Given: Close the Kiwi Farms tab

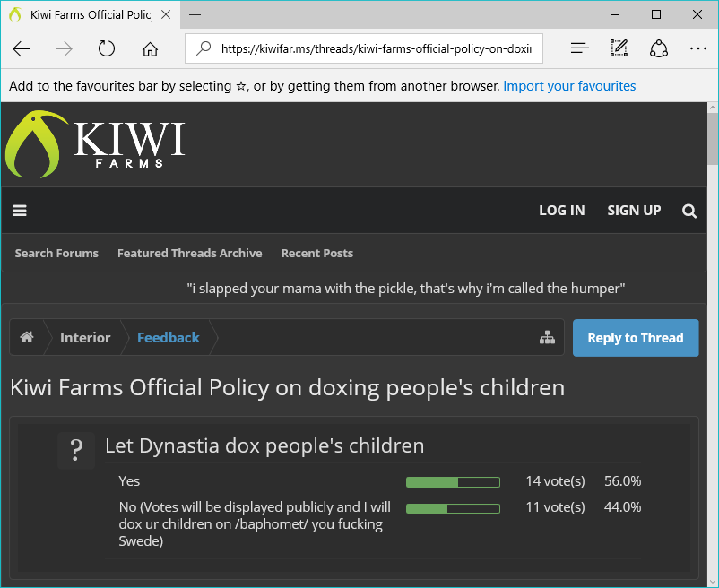Looking at the screenshot, I should tap(166, 14).
